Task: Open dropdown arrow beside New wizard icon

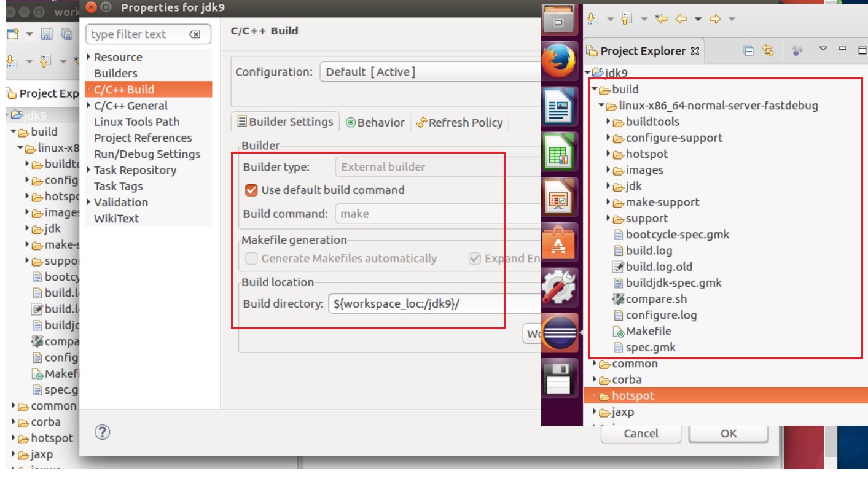Action: point(29,35)
